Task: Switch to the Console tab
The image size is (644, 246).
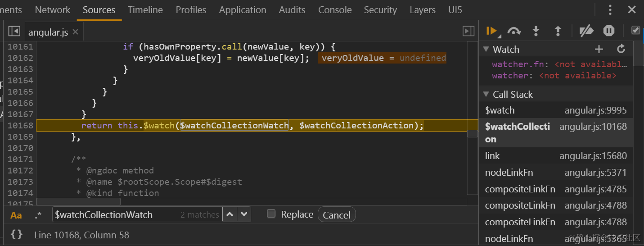Action: [335, 10]
